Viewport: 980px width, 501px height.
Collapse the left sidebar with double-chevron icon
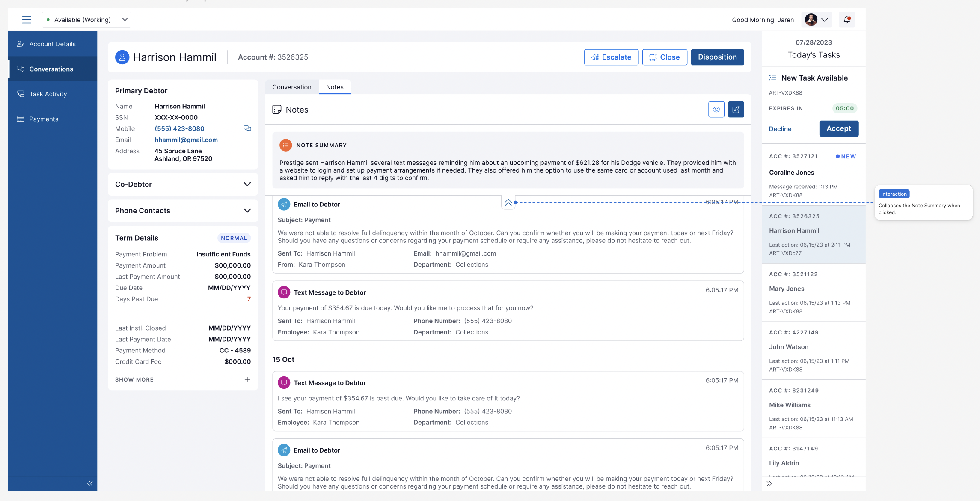pos(90,483)
